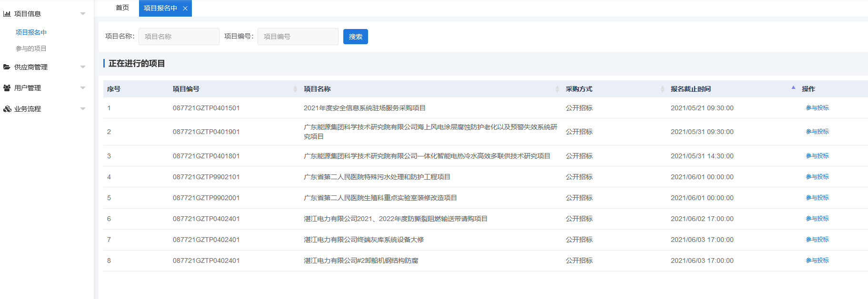Image resolution: width=868 pixels, height=299 pixels.
Task: Switch to the 首页 tab
Action: coord(122,8)
